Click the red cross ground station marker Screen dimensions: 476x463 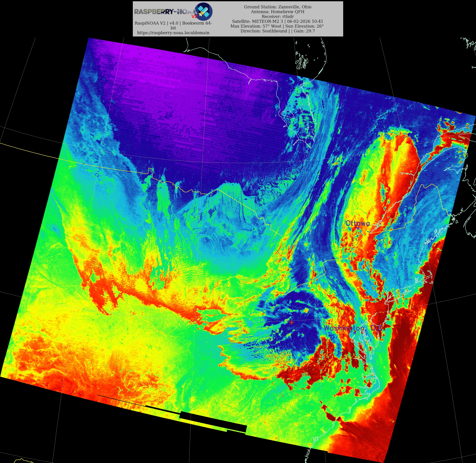(x=291, y=323)
